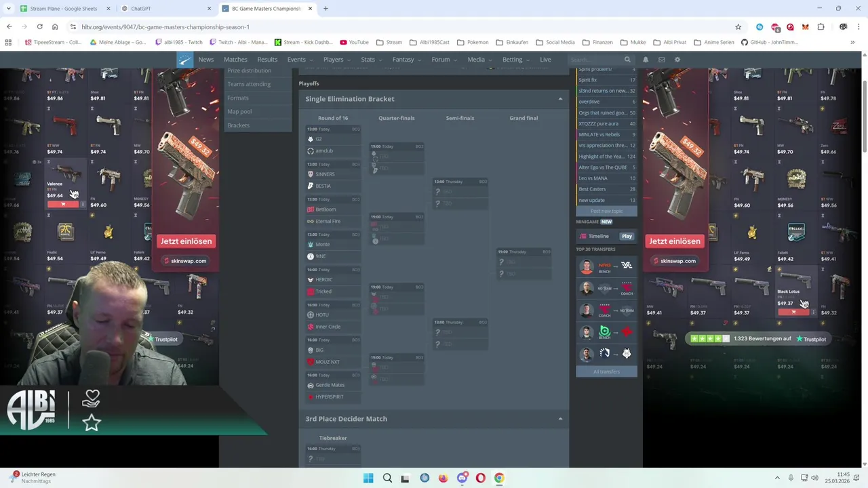Click the left Jetzt einlösen ad button

pyautogui.click(x=186, y=241)
